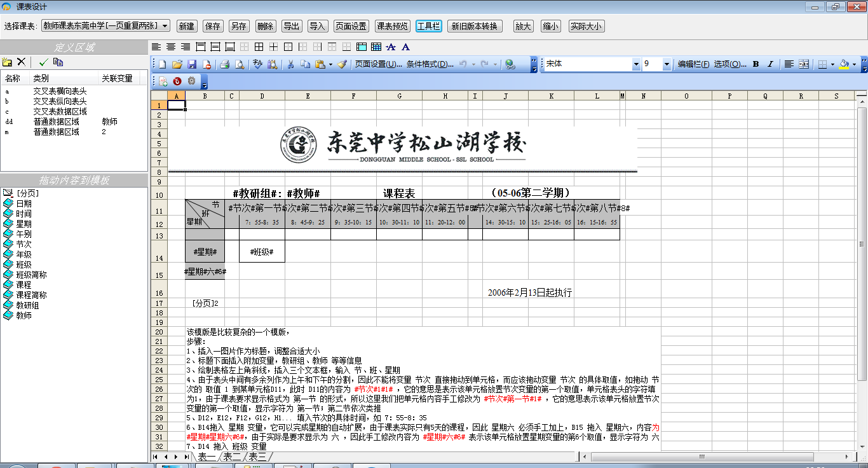Open the 宋体 font name dropdown
The image size is (868, 468).
coord(636,64)
